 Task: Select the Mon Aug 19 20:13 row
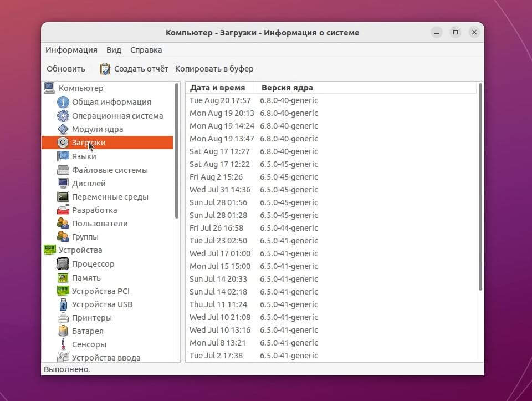[x=331, y=113]
